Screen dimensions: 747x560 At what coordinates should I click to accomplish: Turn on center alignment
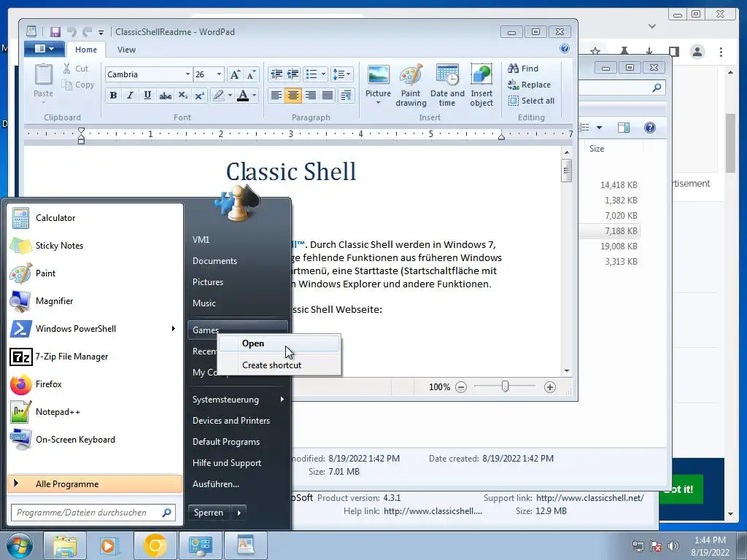point(293,96)
